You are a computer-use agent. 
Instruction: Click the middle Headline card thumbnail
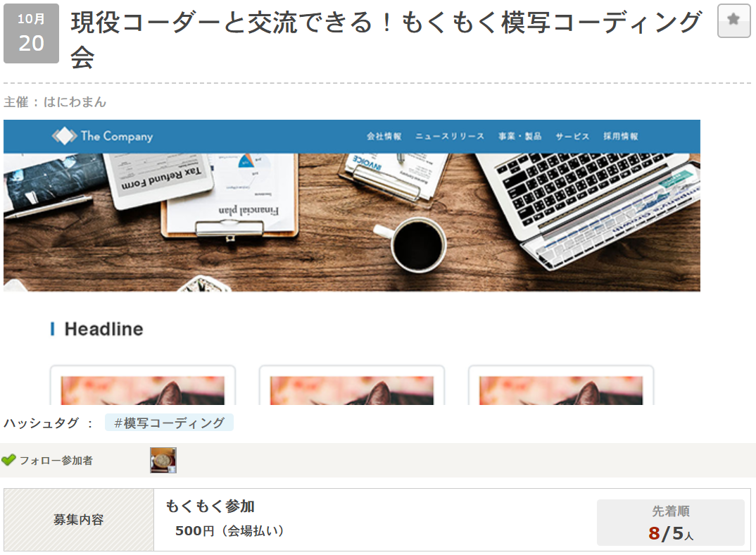[x=352, y=390]
